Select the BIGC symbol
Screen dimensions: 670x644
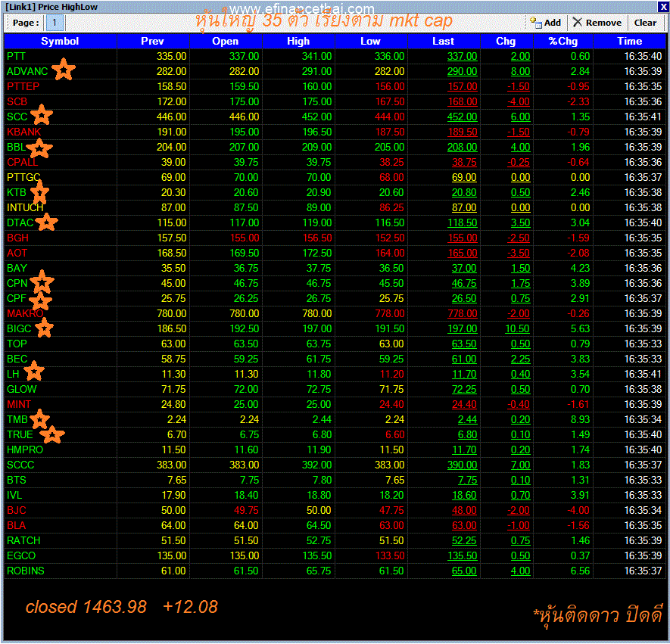tap(19, 329)
